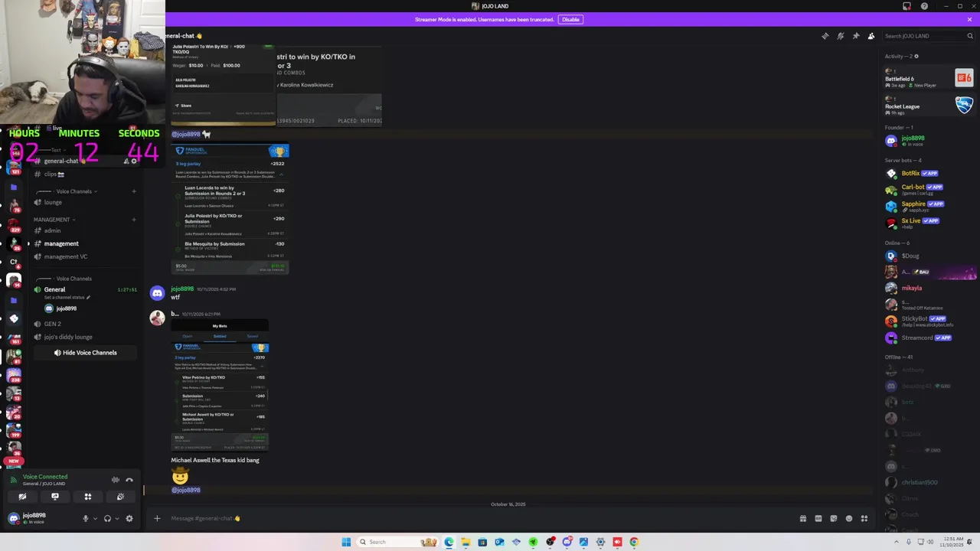Open the GIF picker
The image size is (980, 551).
818,518
